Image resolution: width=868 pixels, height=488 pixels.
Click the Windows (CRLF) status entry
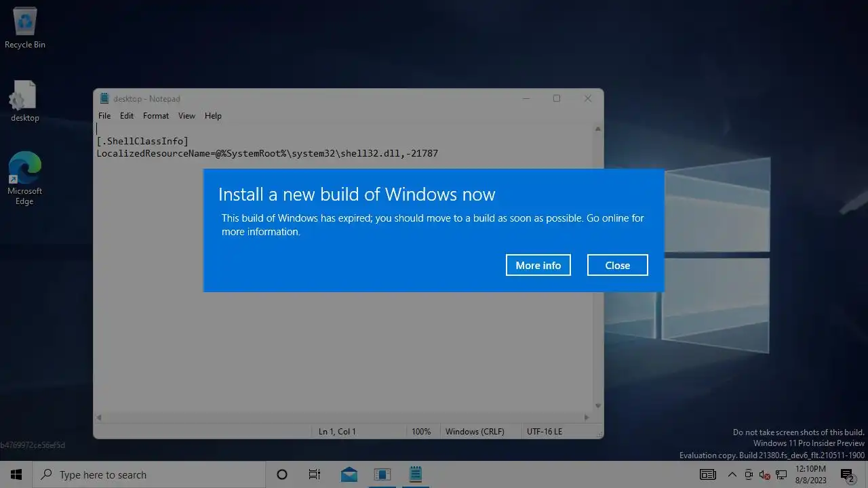475,431
